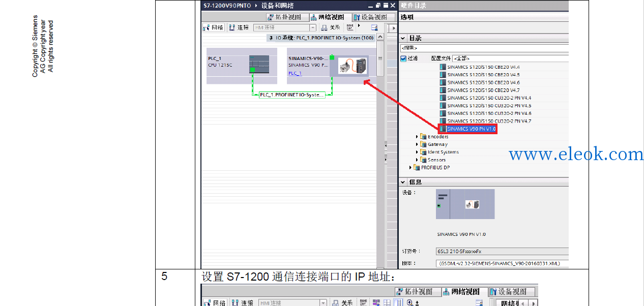644x306 pixels.
Task: Click the green PROFINET port on SINAMICS-V90
Action: (332, 57)
